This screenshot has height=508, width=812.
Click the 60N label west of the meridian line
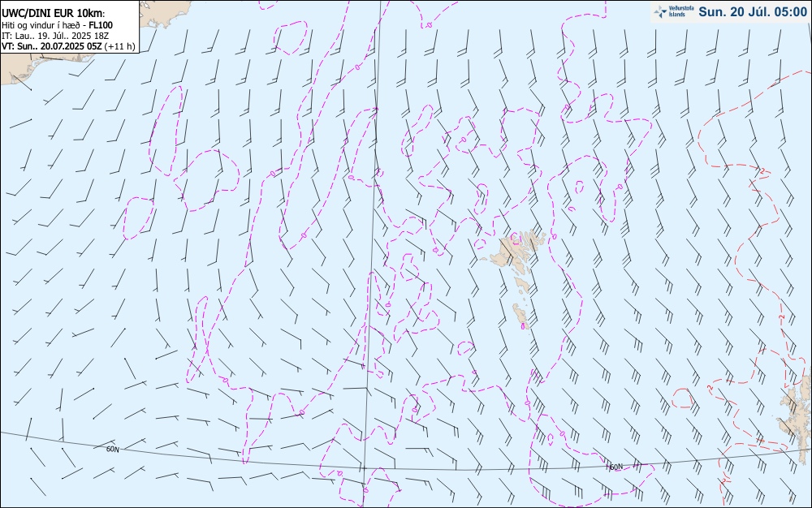click(113, 449)
